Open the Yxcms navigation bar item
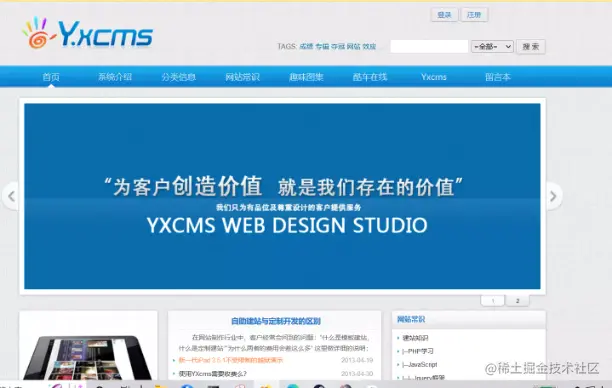 434,77
